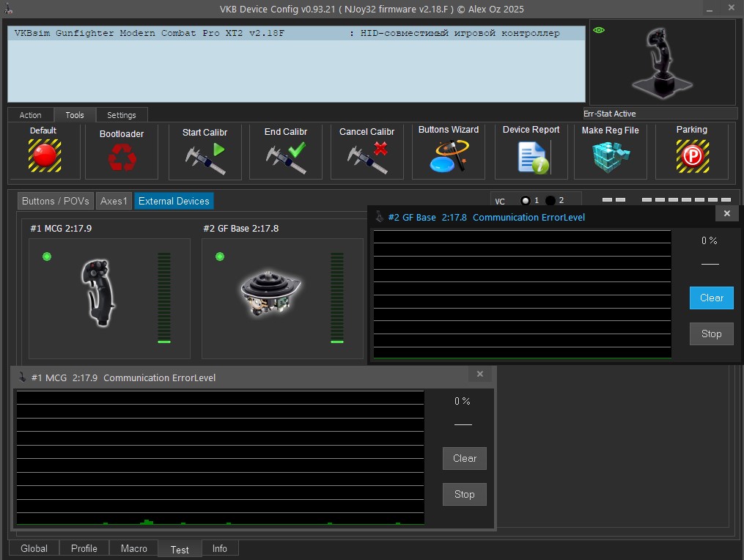
Task: Click the #2 GF Base 2:17.8 device label
Action: [x=241, y=228]
